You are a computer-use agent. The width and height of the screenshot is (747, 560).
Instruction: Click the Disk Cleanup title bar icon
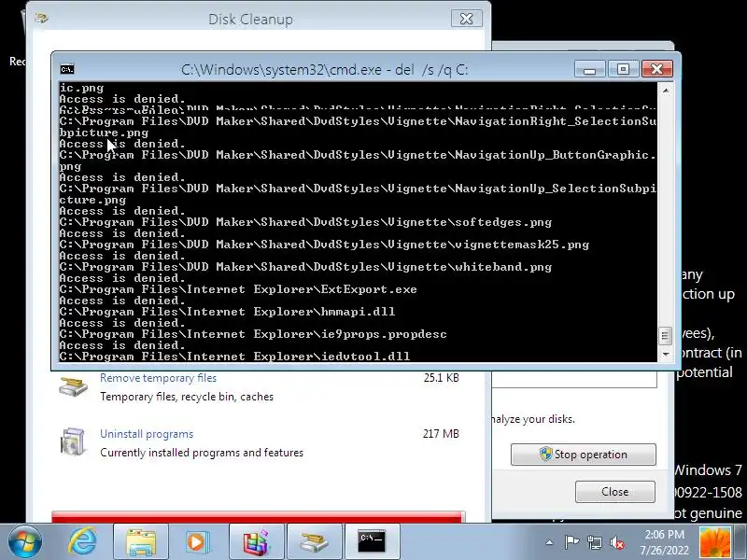(41, 19)
